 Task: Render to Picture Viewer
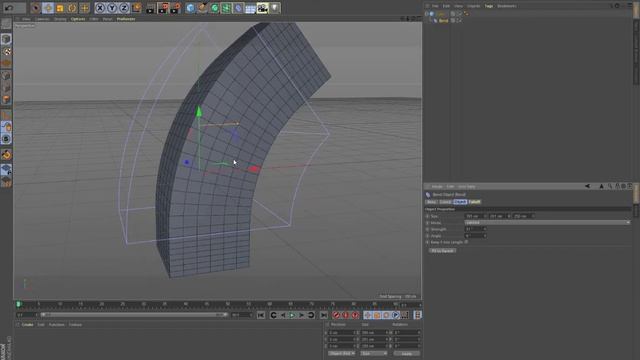coord(162,8)
